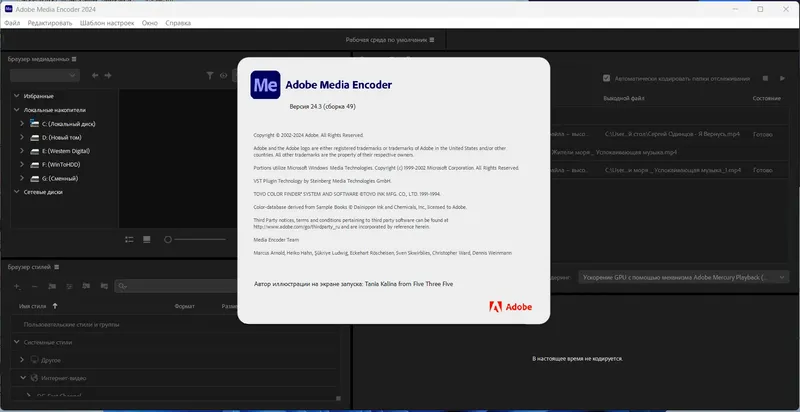Sort by style name arrow
The height and width of the screenshot is (412, 800).
(x=55, y=306)
